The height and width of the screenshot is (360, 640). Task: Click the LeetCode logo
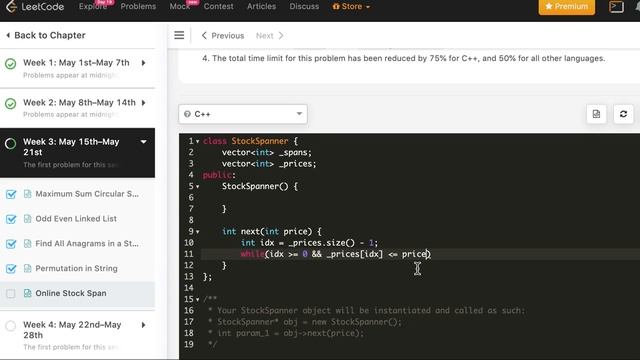coord(35,7)
